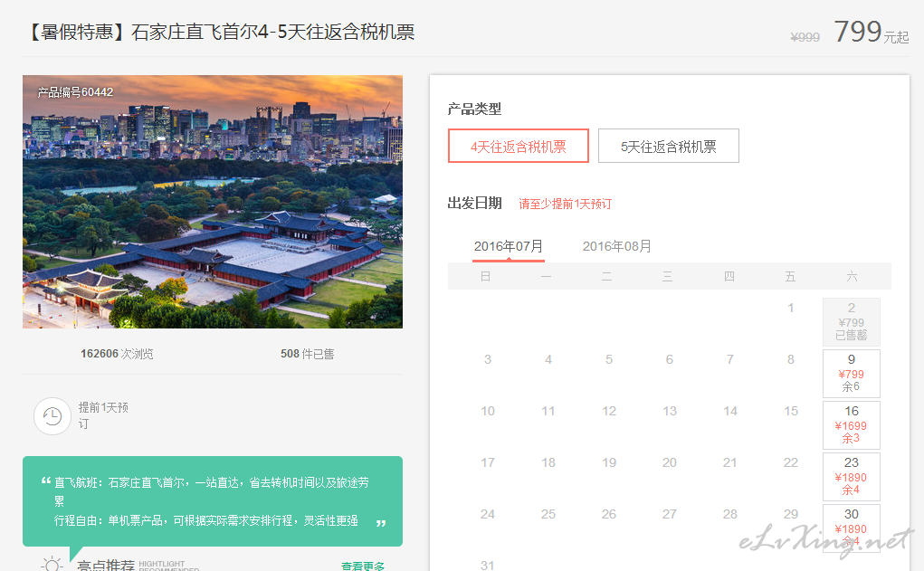The width and height of the screenshot is (924, 571).
Task: Click the green 直飞航班 highlight box
Action: (213, 501)
